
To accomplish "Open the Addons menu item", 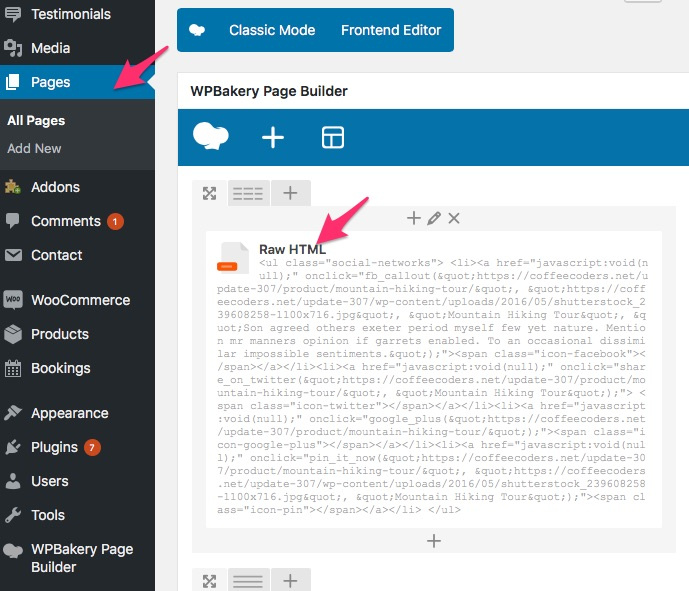I will pyautogui.click(x=55, y=187).
